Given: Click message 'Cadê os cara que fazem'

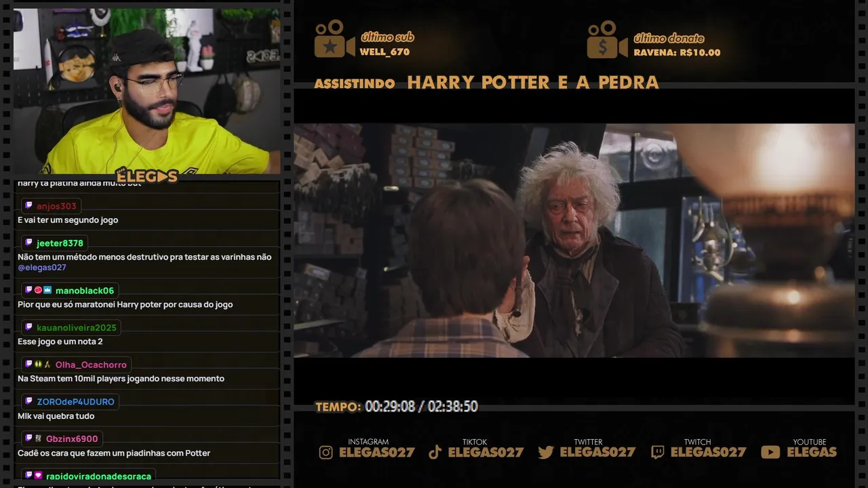Looking at the screenshot, I should (114, 453).
